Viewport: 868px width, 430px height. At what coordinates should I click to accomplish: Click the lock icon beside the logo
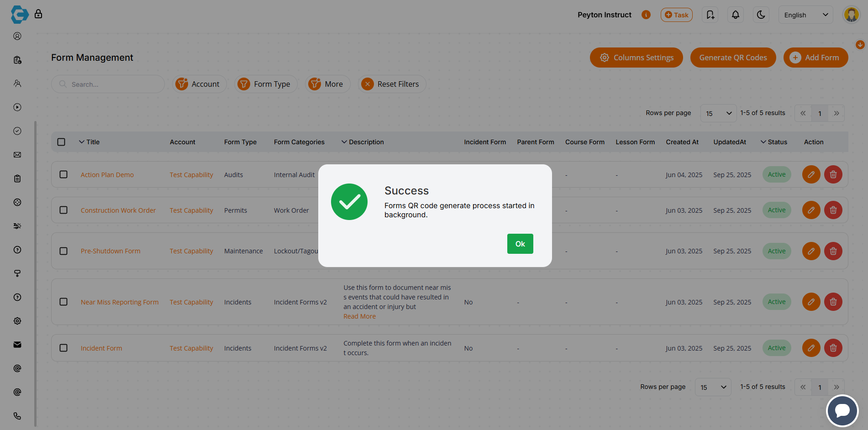tap(39, 14)
